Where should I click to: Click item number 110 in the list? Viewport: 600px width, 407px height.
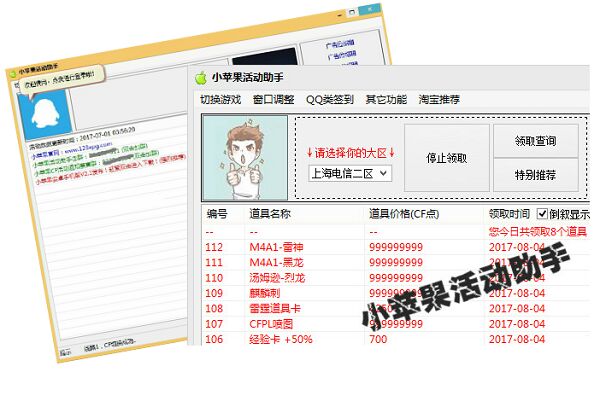pos(214,278)
